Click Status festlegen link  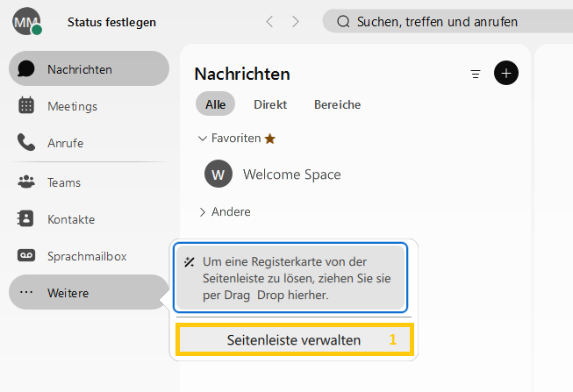[111, 21]
